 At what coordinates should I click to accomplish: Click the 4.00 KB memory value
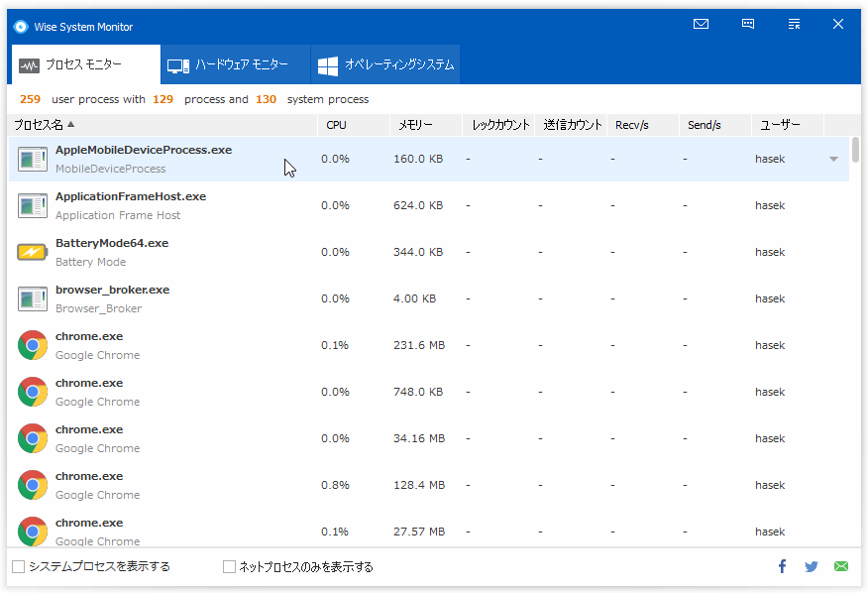pyautogui.click(x=414, y=298)
